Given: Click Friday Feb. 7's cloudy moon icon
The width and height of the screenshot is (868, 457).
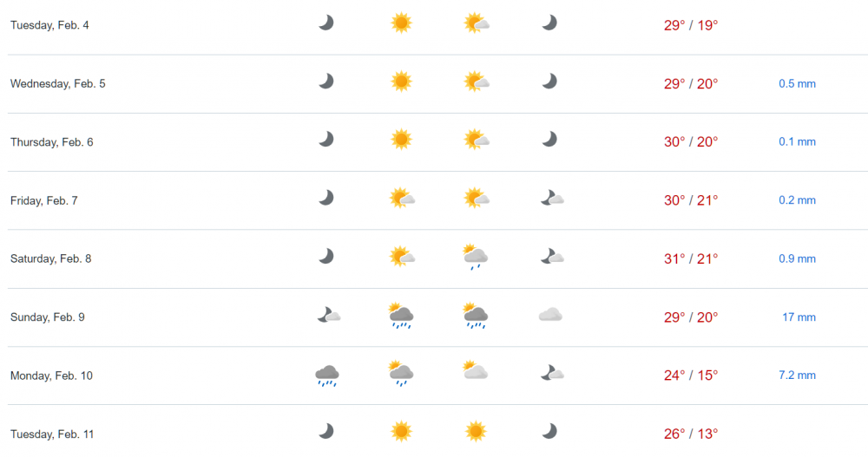Looking at the screenshot, I should 552,199.
